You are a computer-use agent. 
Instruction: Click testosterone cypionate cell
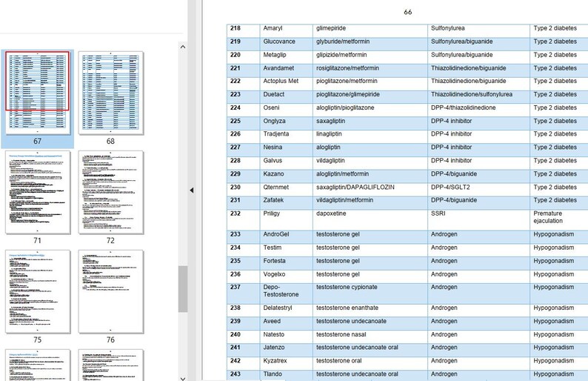pos(370,294)
